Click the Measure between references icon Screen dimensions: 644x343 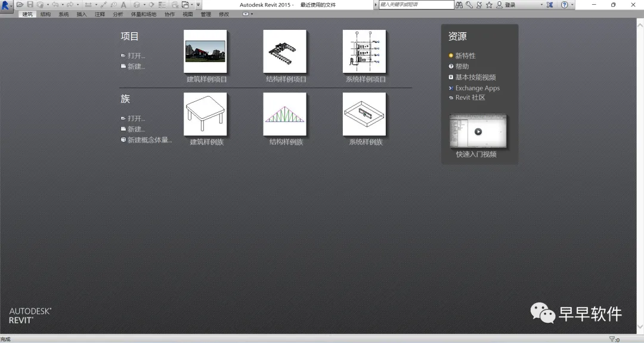coord(88,5)
